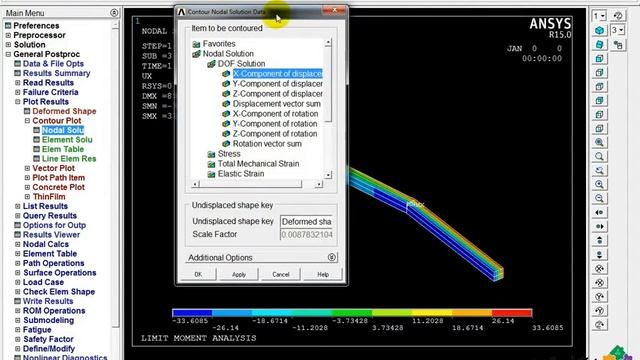The height and width of the screenshot is (360, 640).
Task: Expand the Preprocessor menu node
Action: (x=8, y=35)
